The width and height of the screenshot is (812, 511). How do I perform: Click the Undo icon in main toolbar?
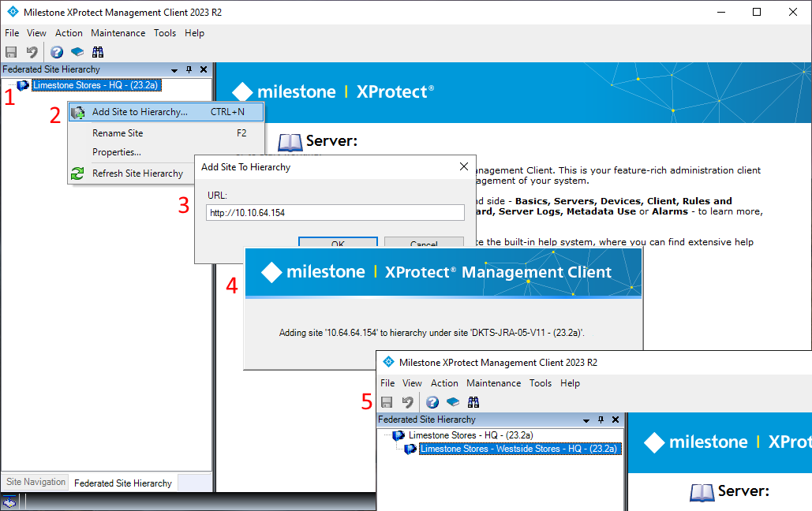coord(32,52)
